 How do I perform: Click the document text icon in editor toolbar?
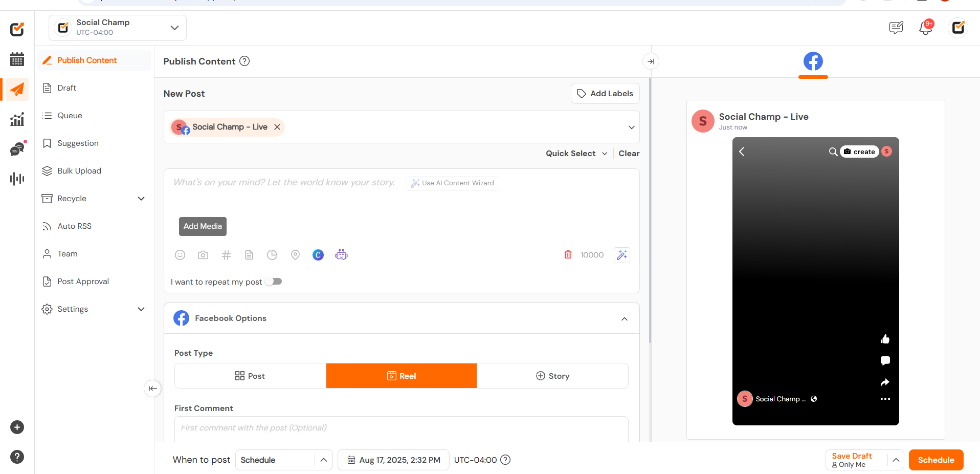click(x=249, y=255)
